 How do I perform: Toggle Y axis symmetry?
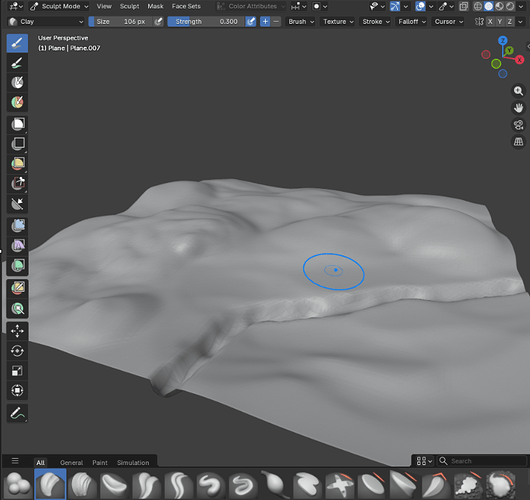click(x=500, y=22)
